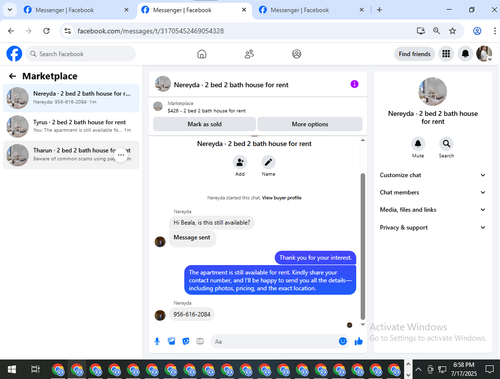Click 'Hi Beala, is this still available?' message
The height and width of the screenshot is (379, 500).
point(212,222)
